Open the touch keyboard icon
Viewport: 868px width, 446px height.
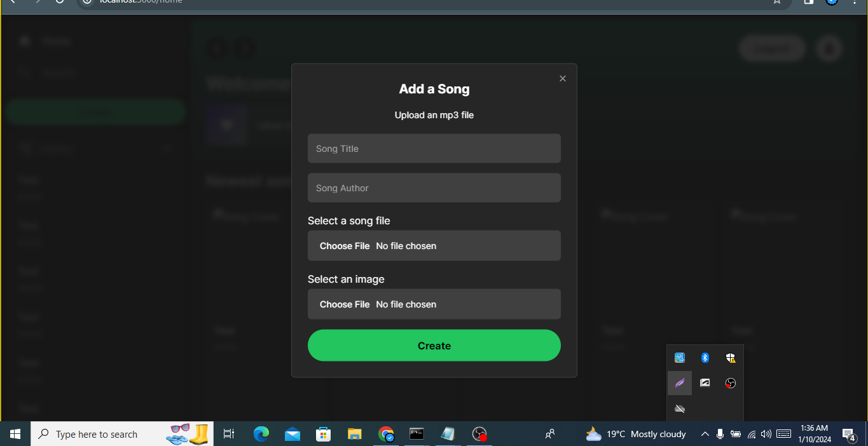(x=783, y=434)
